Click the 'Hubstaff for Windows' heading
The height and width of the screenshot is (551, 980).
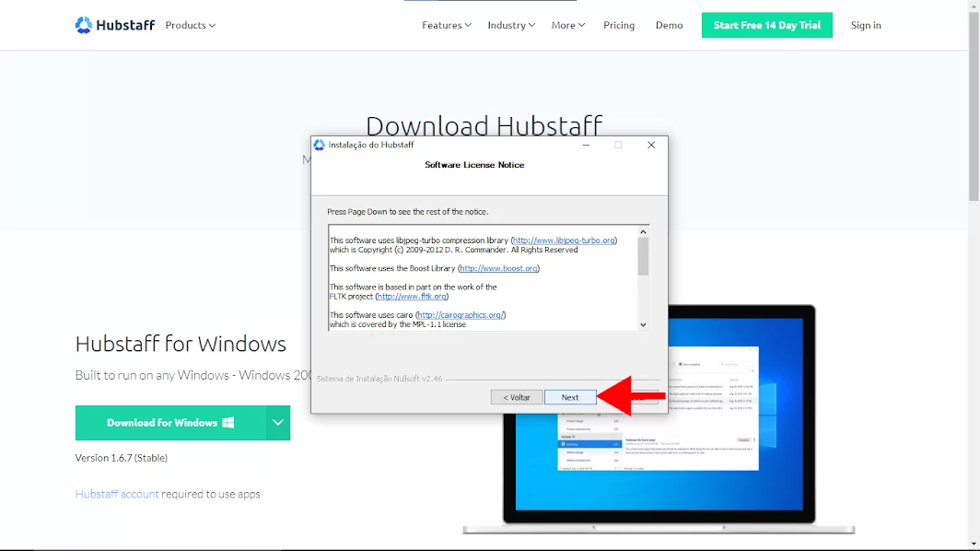[x=181, y=344]
